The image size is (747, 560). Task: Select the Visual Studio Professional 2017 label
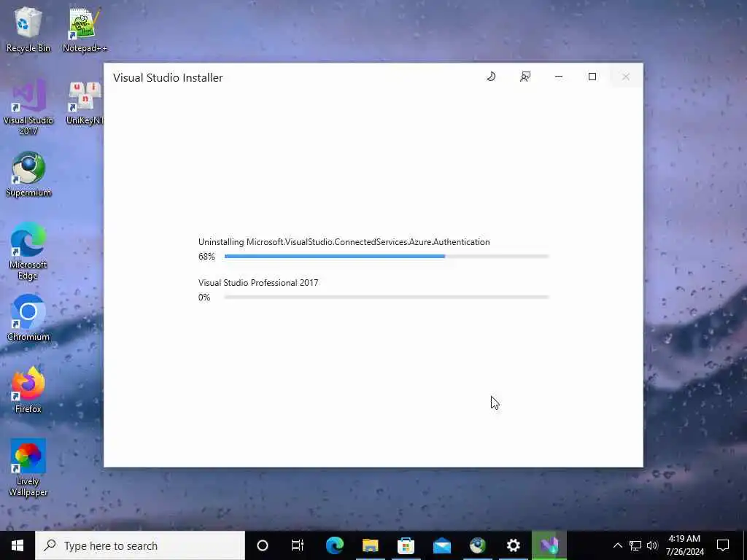pos(258,283)
